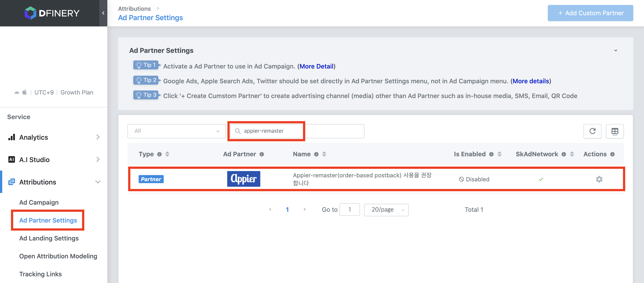The image size is (644, 283).
Task: Click the Appier partner logo
Action: pyautogui.click(x=243, y=179)
